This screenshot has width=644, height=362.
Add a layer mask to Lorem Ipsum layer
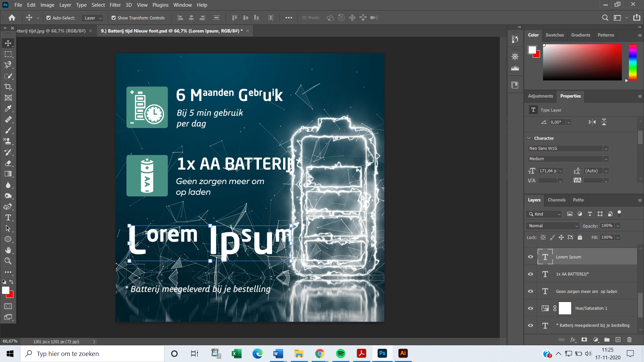point(584,340)
